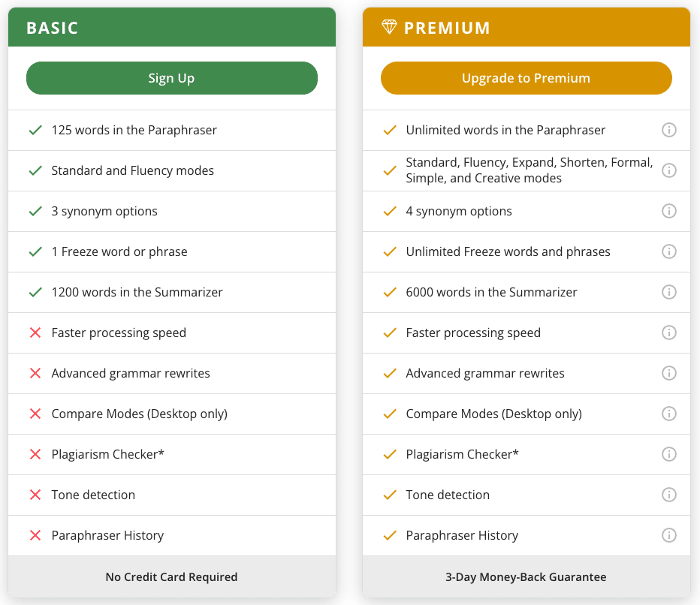Show info for Standard, Fluency, Expand modes
Screen dimensions: 700x605
pyautogui.click(x=668, y=170)
